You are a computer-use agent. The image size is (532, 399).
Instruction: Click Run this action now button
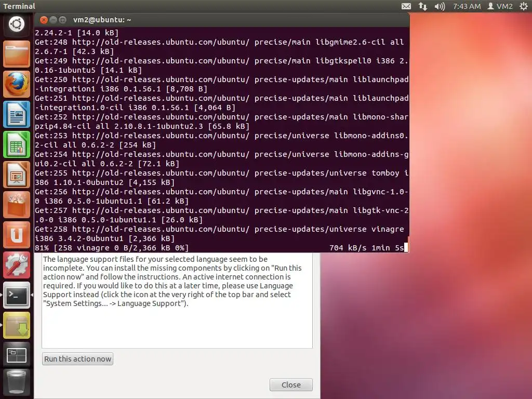78,358
